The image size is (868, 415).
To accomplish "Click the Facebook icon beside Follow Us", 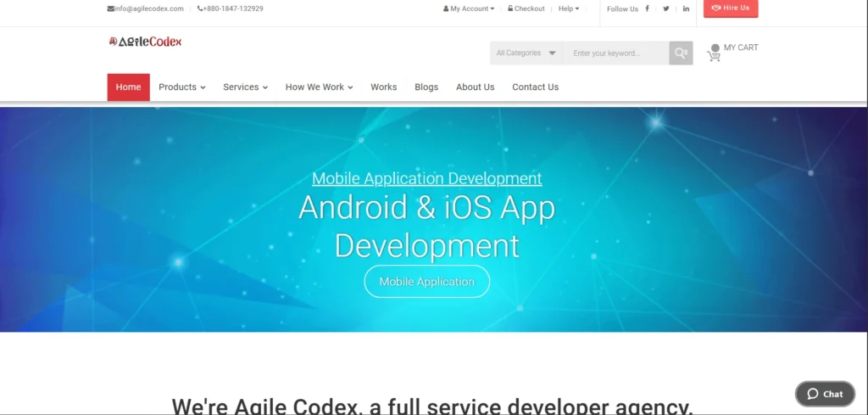I will [647, 8].
